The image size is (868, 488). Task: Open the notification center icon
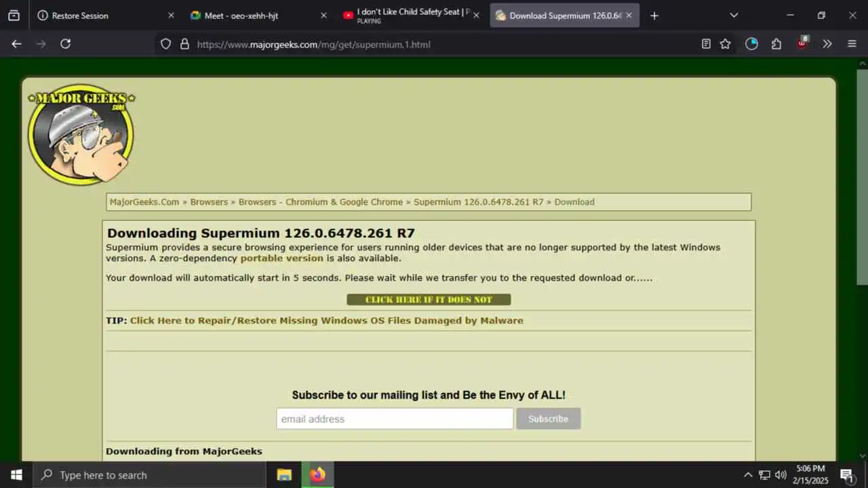(x=846, y=475)
